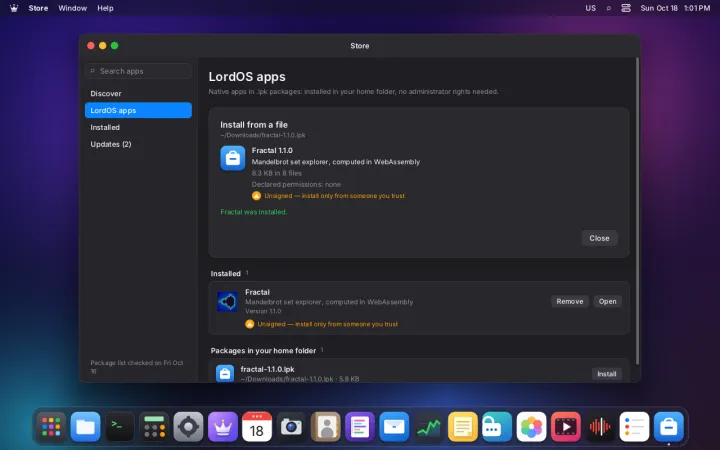
Task: Click the ~/Downloads/fractal-1.1.0.lpk path under Install from a file
Action: tap(263, 135)
